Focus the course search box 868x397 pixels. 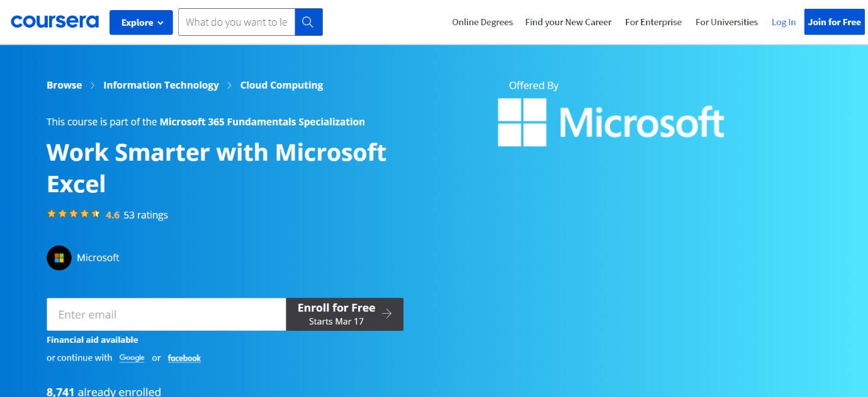click(x=237, y=22)
